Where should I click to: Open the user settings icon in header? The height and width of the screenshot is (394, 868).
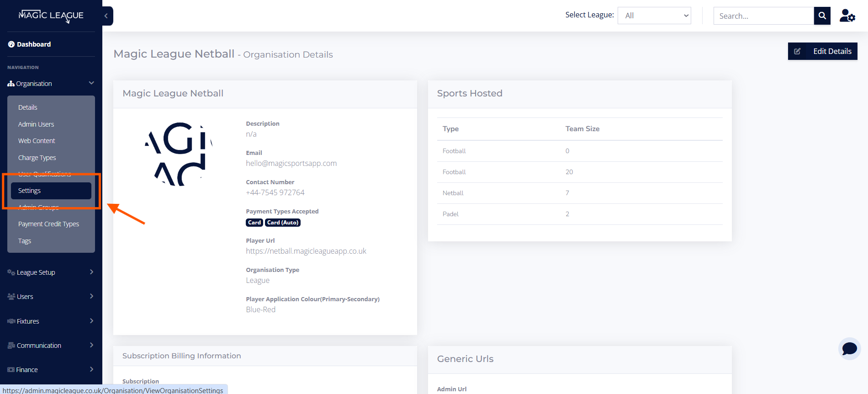pyautogui.click(x=847, y=16)
